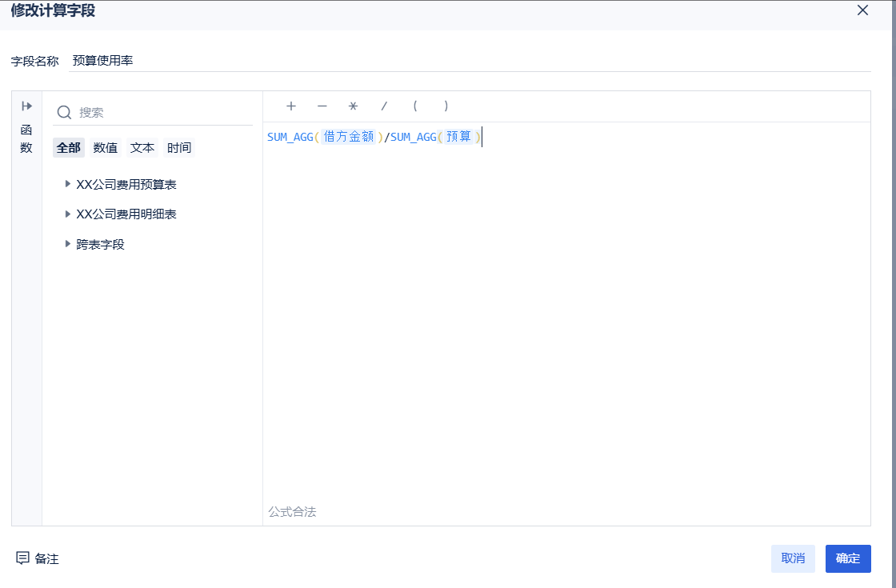Select the XX公司费用明细表 label
The width and height of the screenshot is (896, 588).
(x=126, y=214)
